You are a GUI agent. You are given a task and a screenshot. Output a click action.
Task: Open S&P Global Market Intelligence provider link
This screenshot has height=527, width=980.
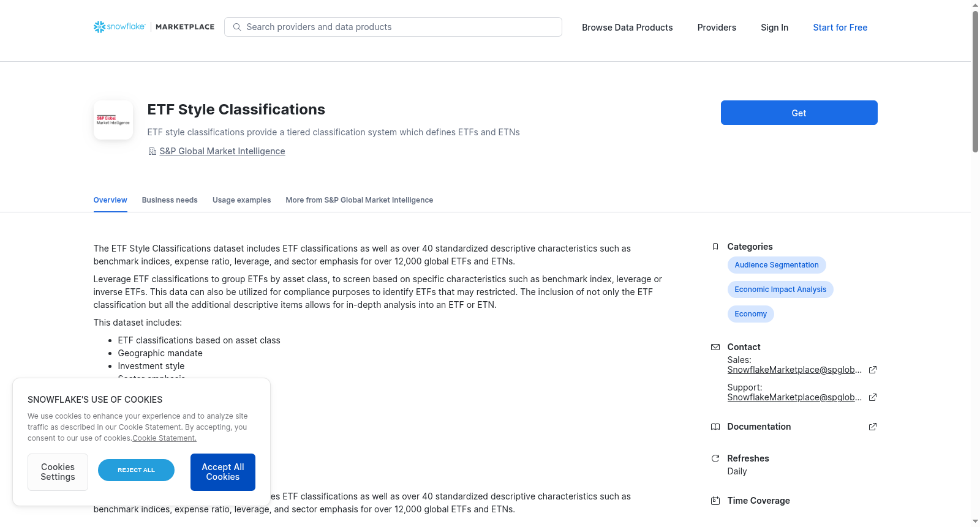222,151
